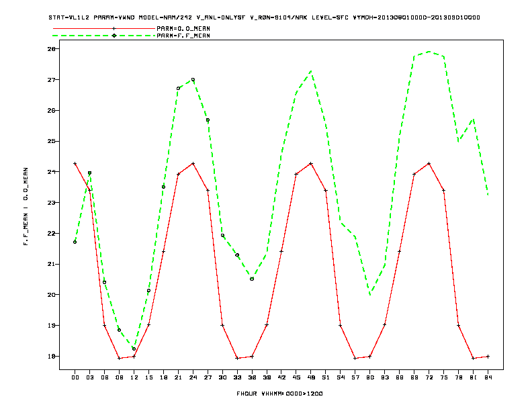532x411 pixels.
Task: Click x-axis tick label 36
Action: (x=252, y=377)
